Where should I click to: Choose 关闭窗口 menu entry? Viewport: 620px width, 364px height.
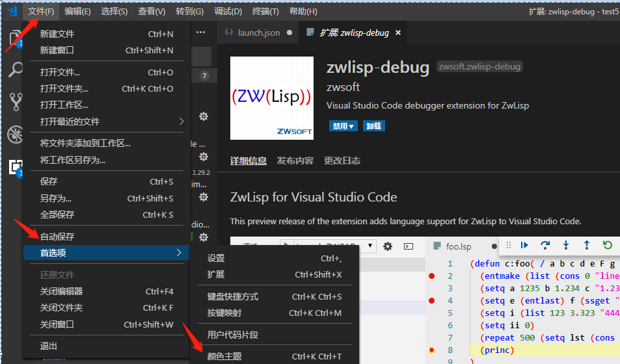107,324
